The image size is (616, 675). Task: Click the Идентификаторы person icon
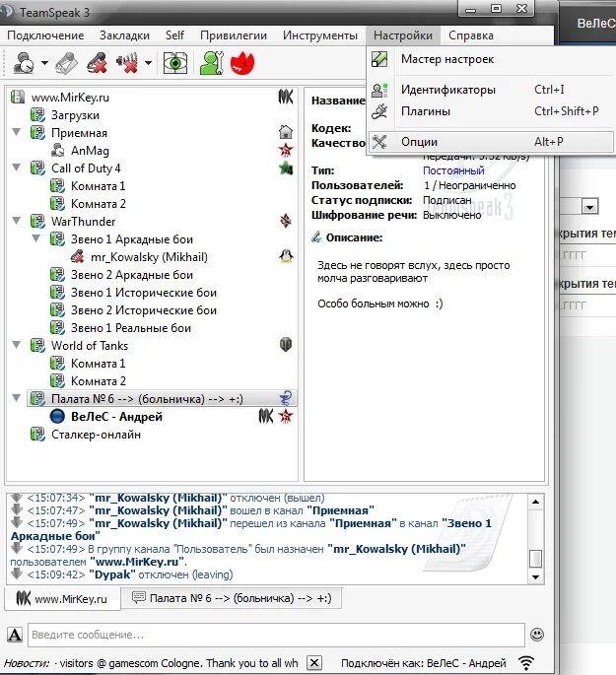[x=379, y=90]
